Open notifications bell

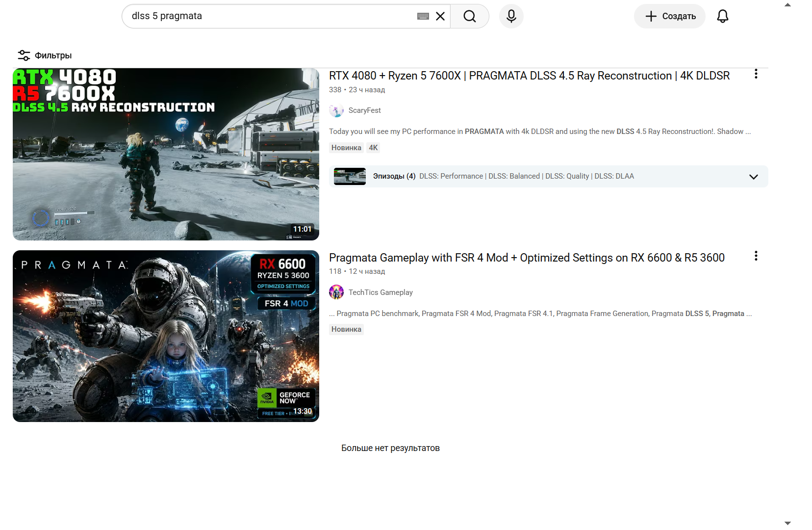[x=723, y=16]
